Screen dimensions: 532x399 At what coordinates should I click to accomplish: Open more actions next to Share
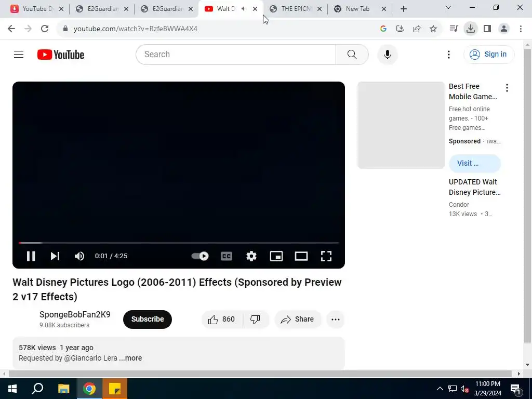[x=336, y=320]
